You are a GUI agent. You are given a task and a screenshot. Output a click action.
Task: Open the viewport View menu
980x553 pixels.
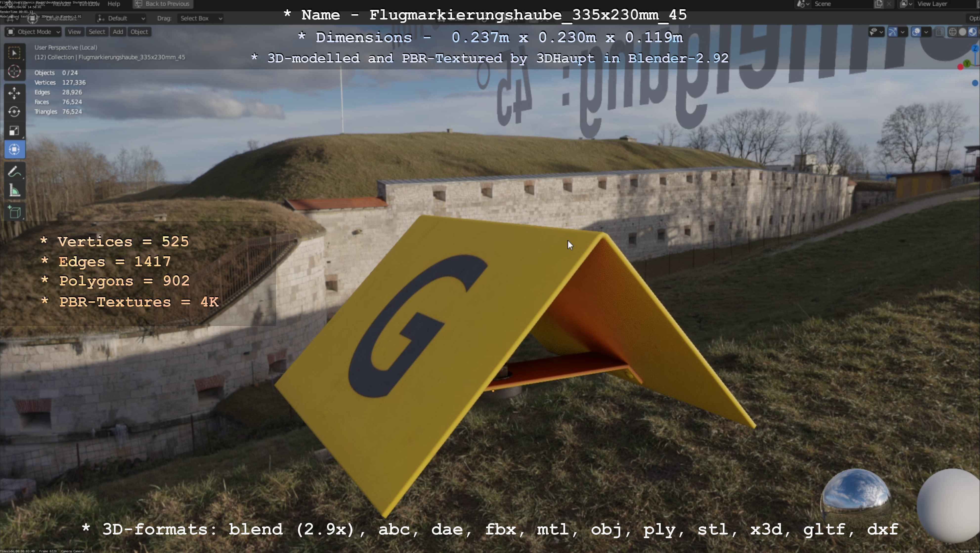click(x=74, y=32)
